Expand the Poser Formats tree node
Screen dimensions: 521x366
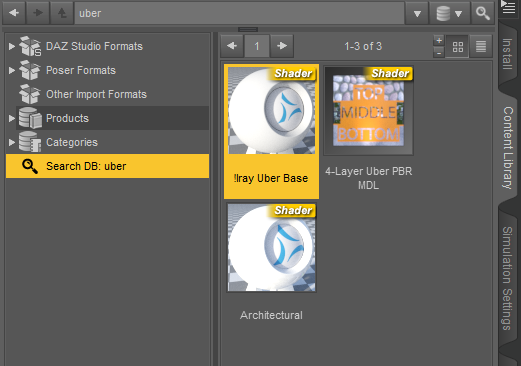[12, 70]
